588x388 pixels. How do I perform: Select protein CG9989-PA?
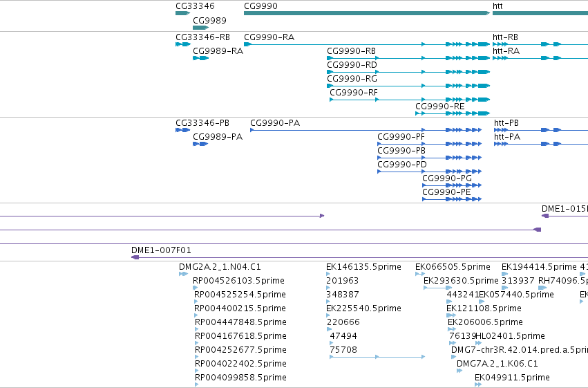pyautogui.click(x=200, y=144)
